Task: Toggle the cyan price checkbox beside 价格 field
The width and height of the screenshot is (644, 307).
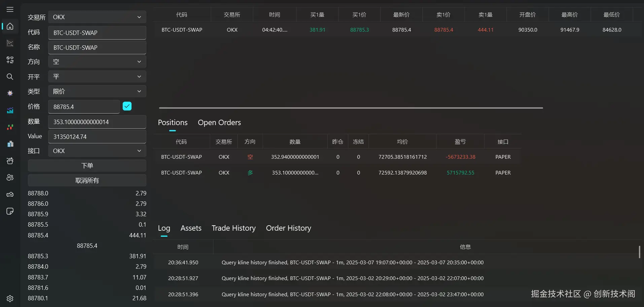Action: (x=127, y=106)
